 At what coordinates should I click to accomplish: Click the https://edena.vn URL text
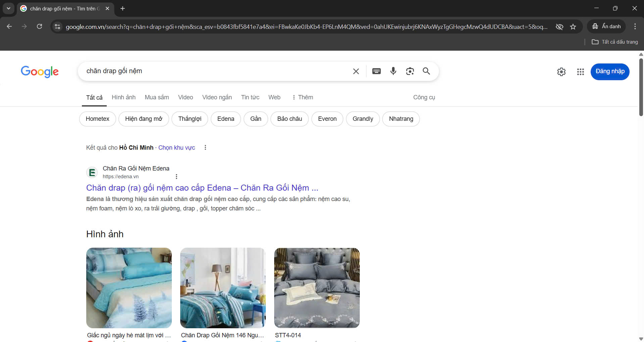coord(120,177)
